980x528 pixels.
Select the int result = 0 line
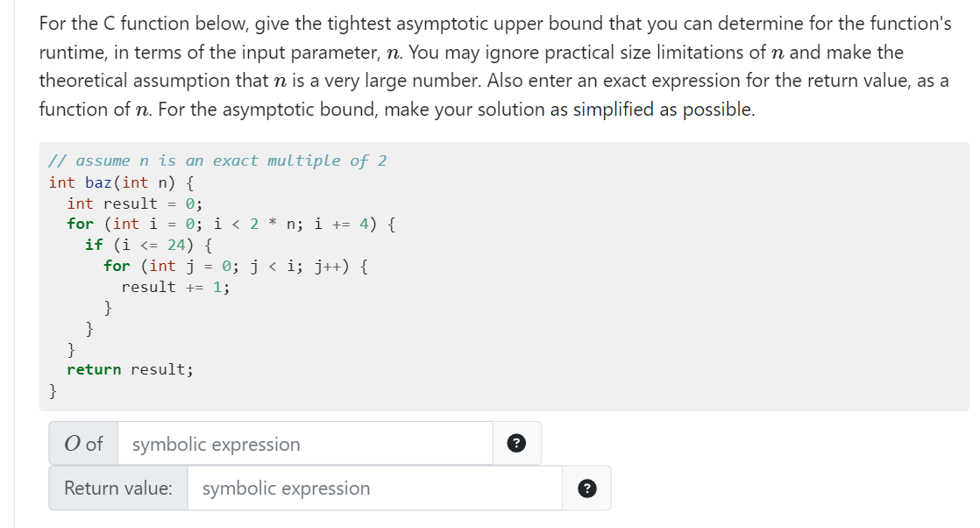(136, 203)
